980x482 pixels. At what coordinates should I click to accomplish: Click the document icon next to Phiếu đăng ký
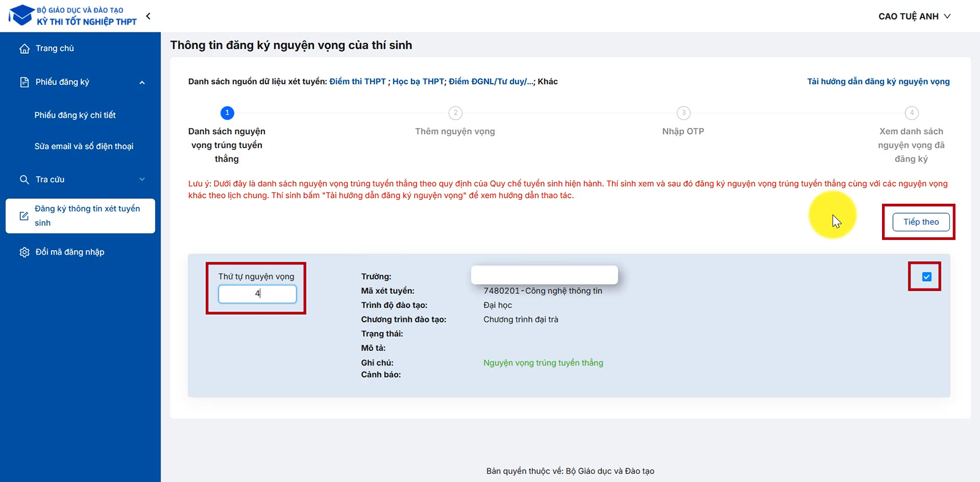(24, 82)
